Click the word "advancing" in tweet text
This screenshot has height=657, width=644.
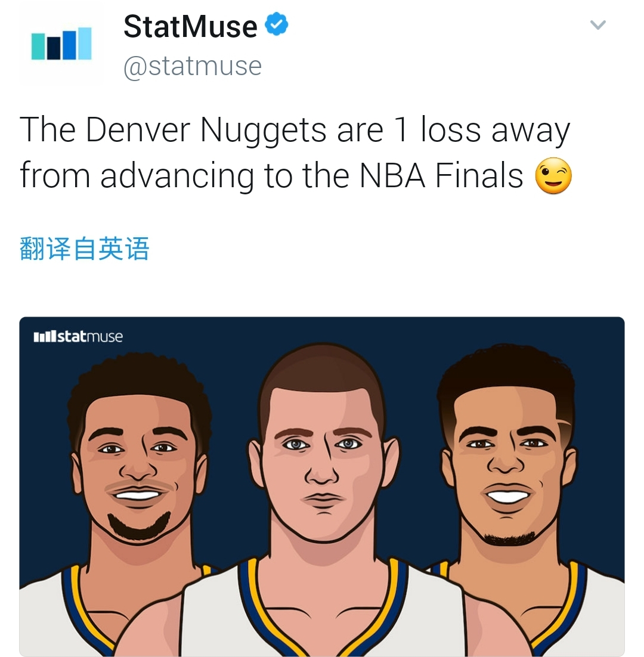(177, 176)
